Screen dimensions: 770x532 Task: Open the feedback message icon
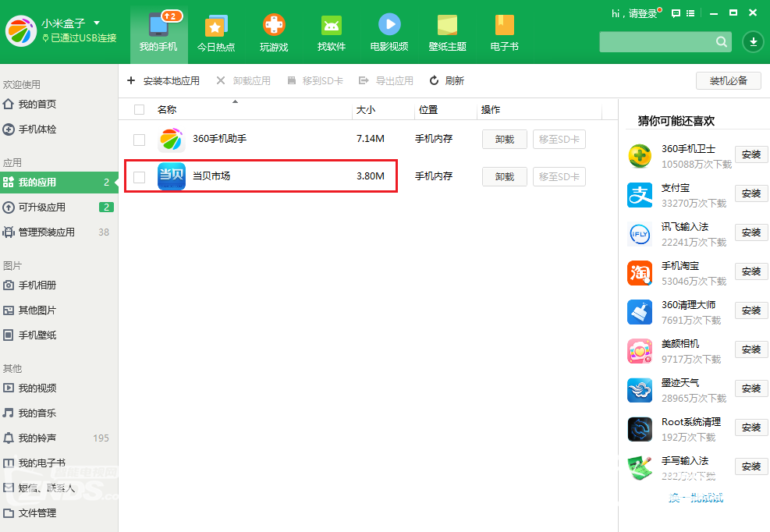pos(676,14)
